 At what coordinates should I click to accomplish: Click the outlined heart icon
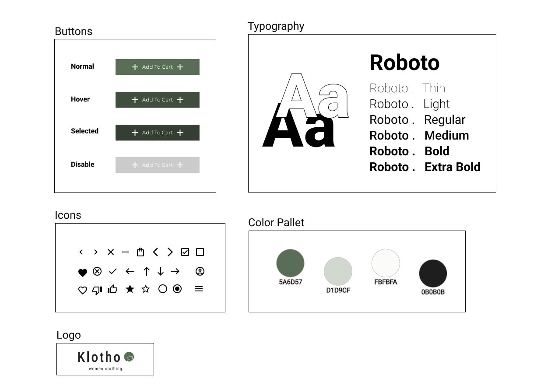point(83,290)
